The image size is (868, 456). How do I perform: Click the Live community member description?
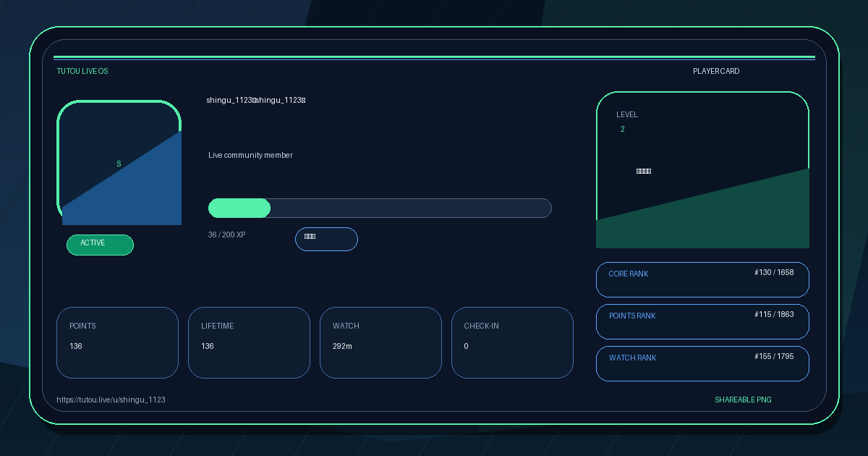pyautogui.click(x=250, y=155)
